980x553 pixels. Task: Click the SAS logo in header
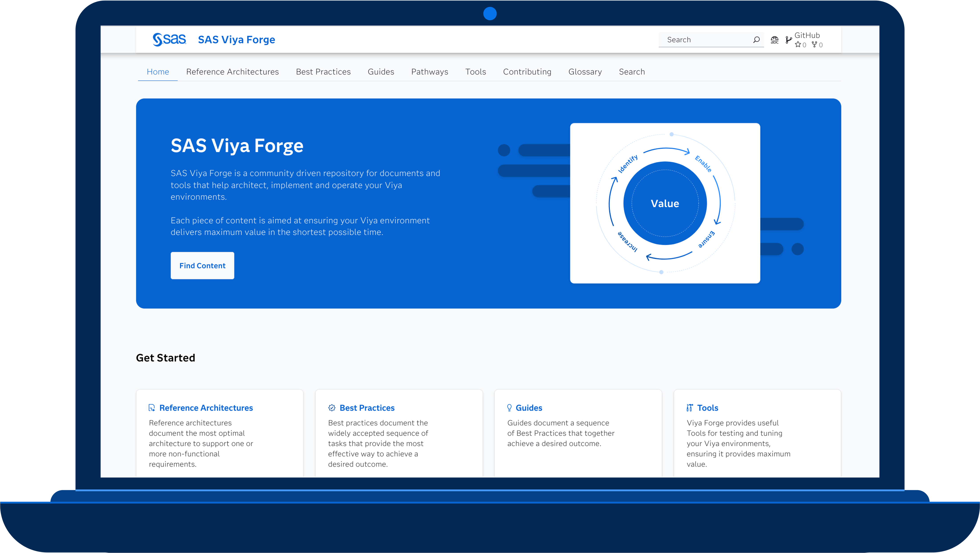coord(169,39)
